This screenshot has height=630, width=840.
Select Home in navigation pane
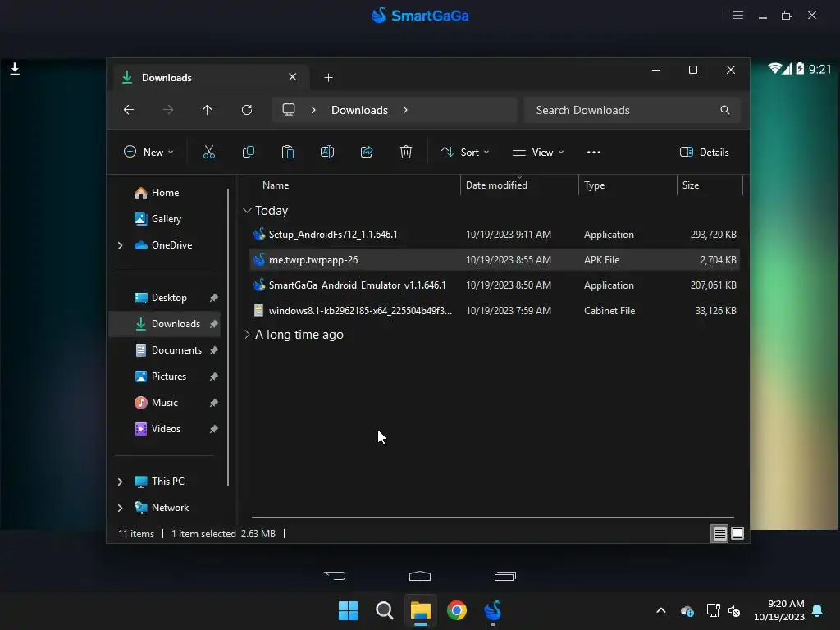click(165, 192)
